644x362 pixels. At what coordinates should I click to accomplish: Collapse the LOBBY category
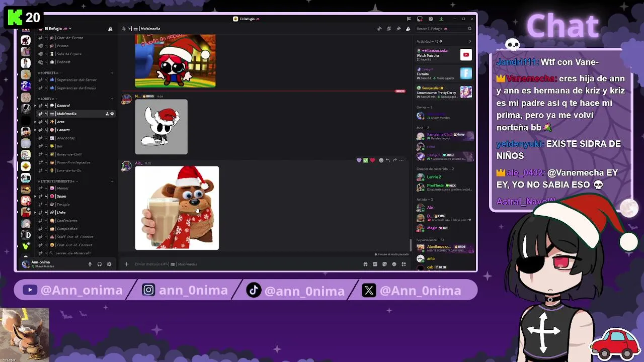(47, 99)
